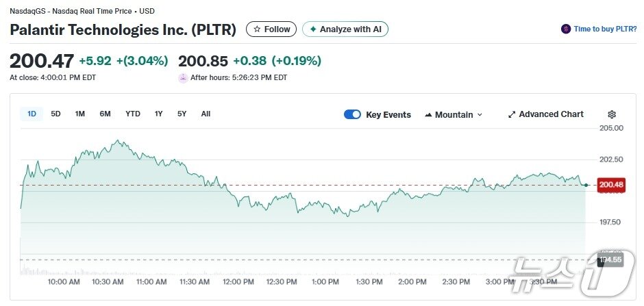Click the Advanced Chart expand icon

(511, 114)
